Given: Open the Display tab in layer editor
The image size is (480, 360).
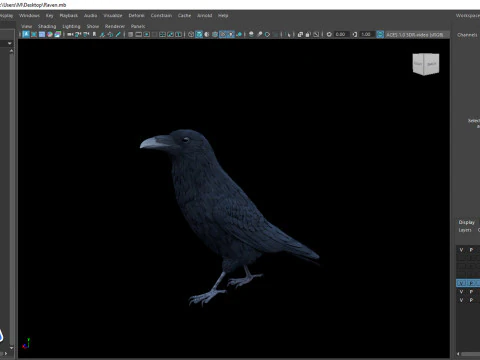Looking at the screenshot, I should [x=466, y=222].
